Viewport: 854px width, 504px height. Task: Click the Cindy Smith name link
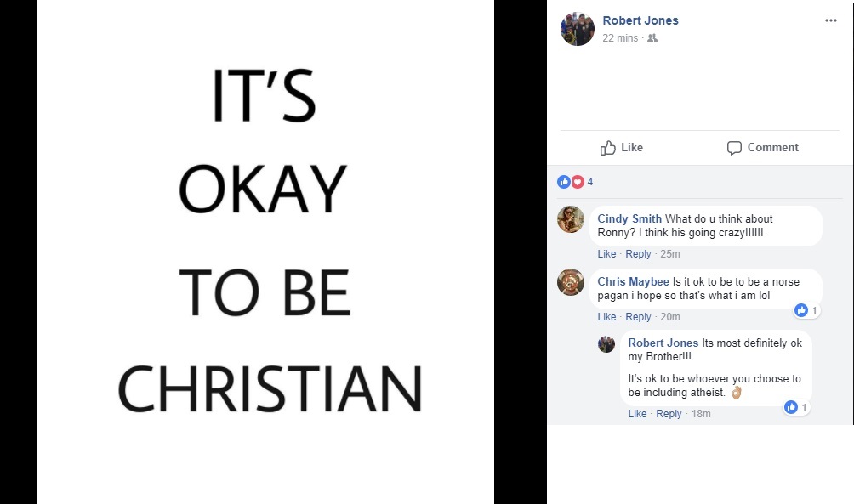629,218
